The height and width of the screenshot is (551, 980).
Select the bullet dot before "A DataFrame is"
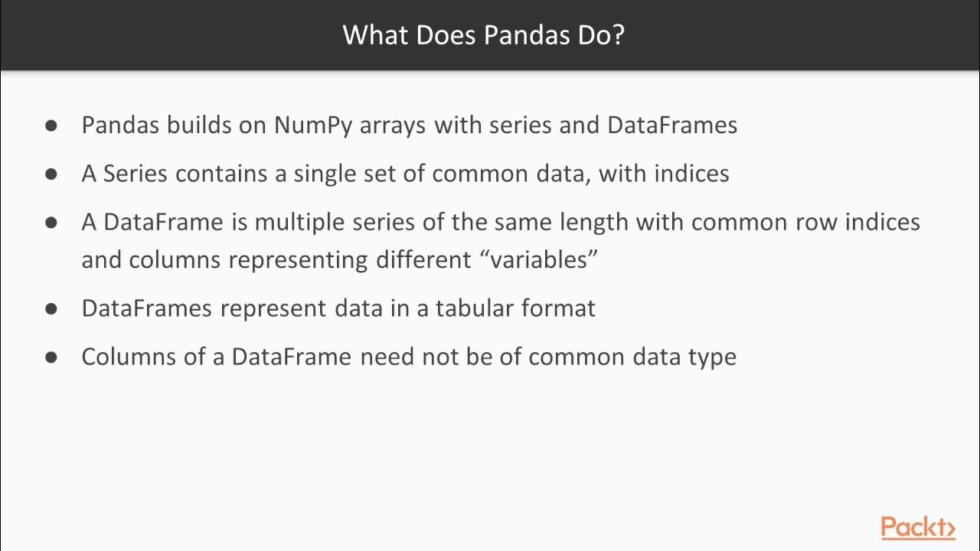[x=52, y=223]
